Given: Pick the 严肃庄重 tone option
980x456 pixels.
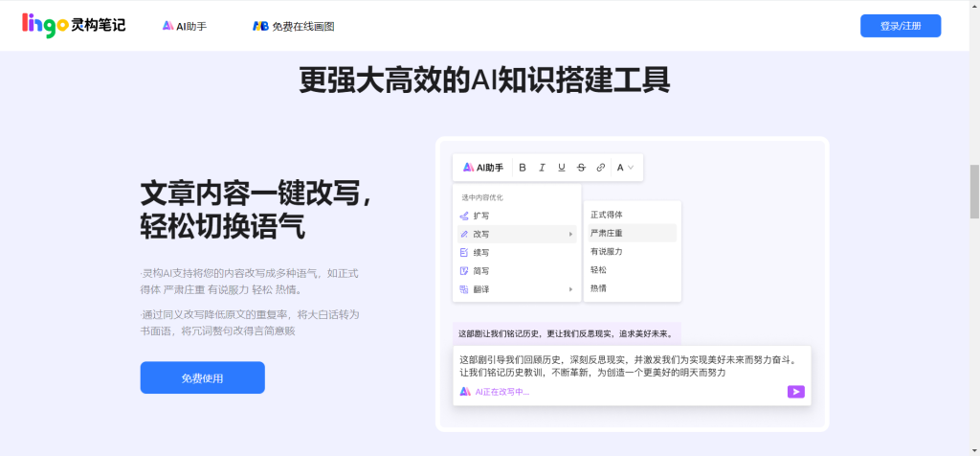Looking at the screenshot, I should tap(607, 233).
